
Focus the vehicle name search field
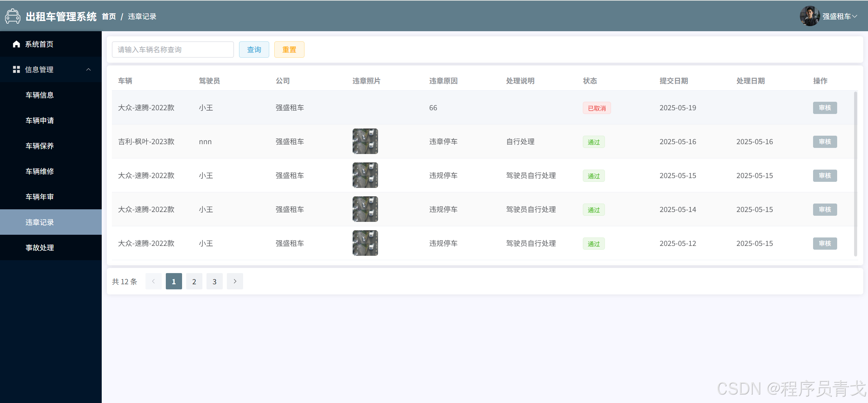(173, 50)
